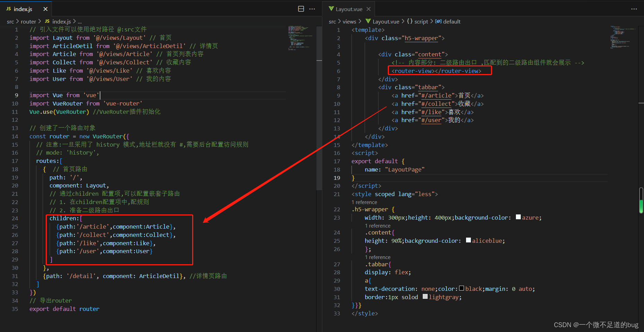
Task: Click the aliceblue color swatch
Action: point(468,240)
